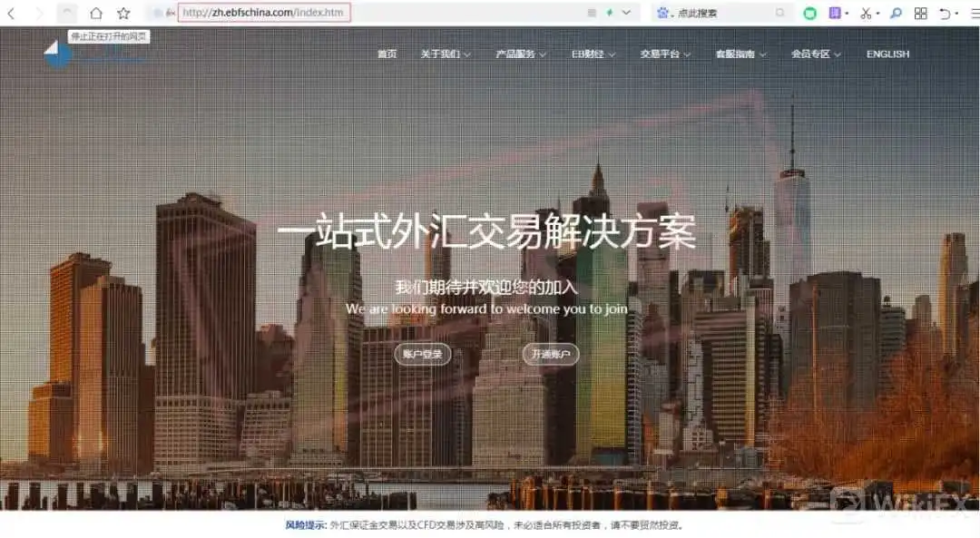This screenshot has height=538, width=980.
Task: Expand the 产品服务 navigation dropdown
Action: pos(521,54)
